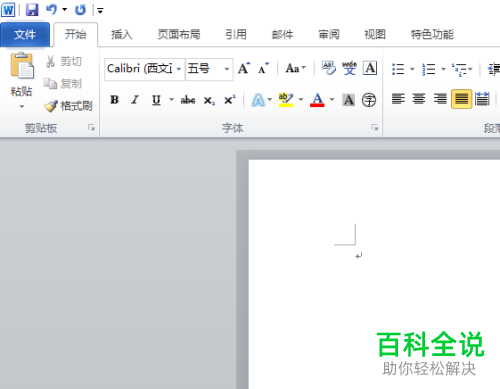Open the 邮件 tab
The image size is (500, 389).
click(x=282, y=34)
